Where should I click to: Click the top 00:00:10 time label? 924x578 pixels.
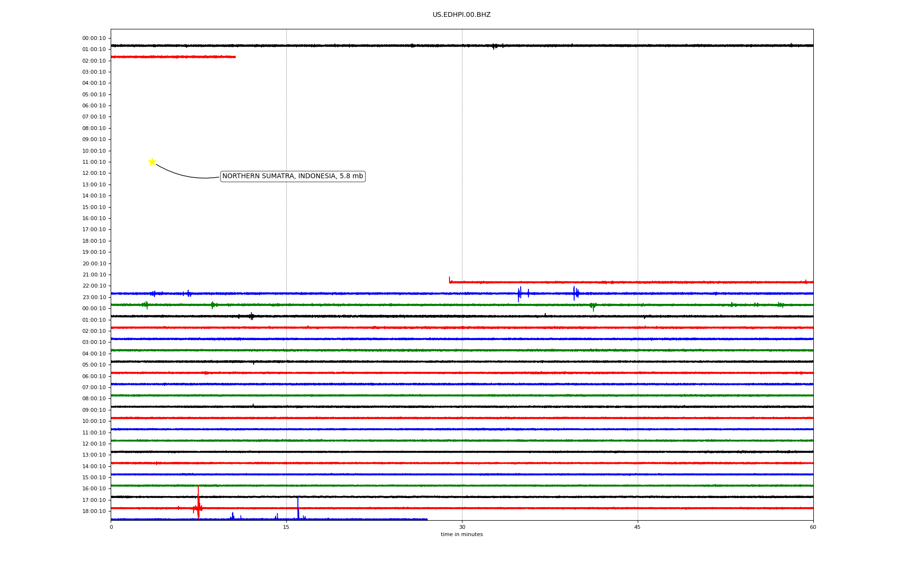94,38
